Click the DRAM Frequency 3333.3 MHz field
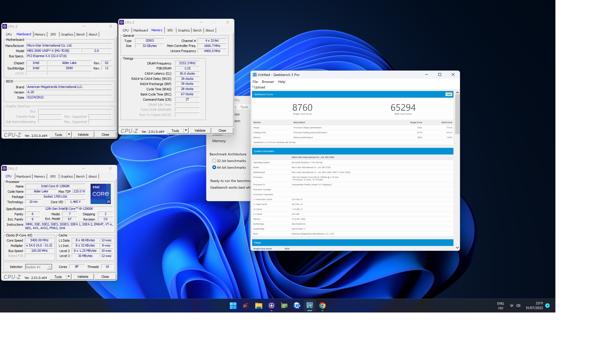This screenshot has height=364, width=604. pyautogui.click(x=187, y=63)
